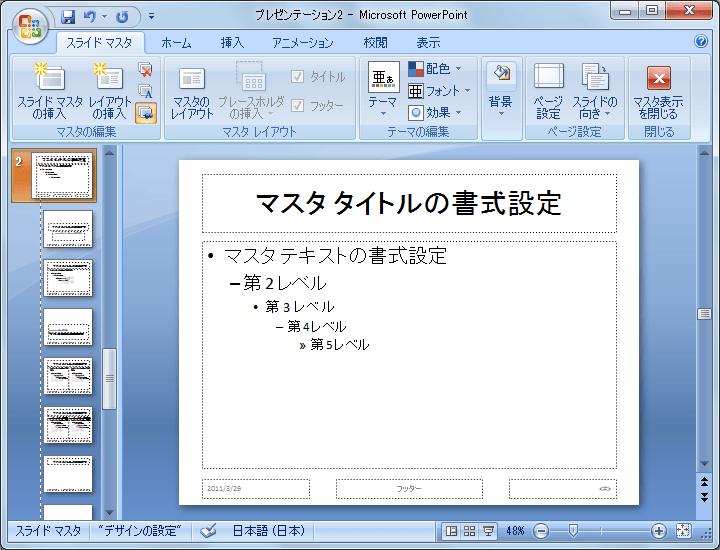Undo the last action
The height and width of the screenshot is (550, 720).
[90, 17]
